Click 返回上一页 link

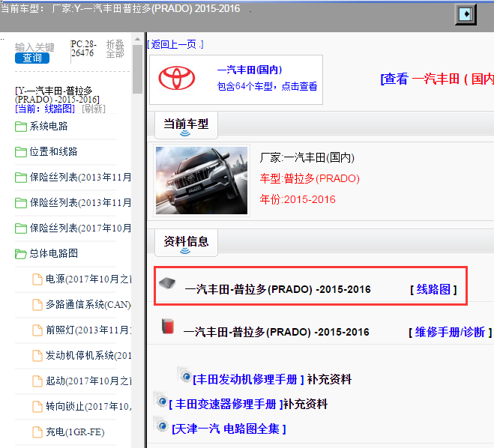(175, 44)
